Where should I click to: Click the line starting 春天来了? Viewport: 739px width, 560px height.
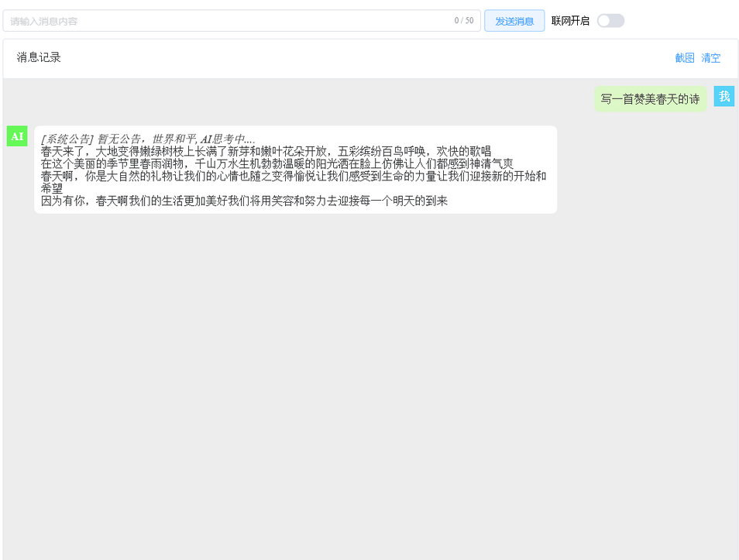(x=266, y=151)
